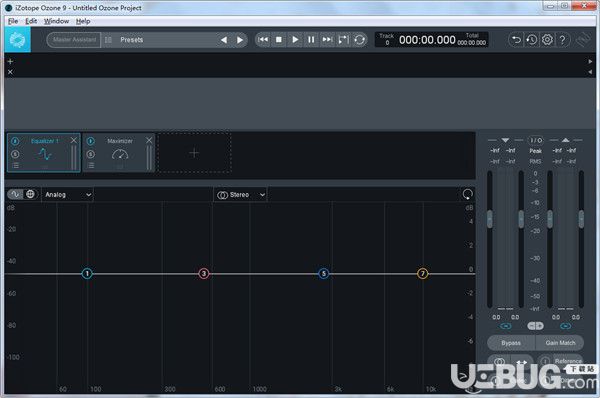Screen dimensions: 600x398
Task: Open the Help menu
Action: [x=83, y=21]
